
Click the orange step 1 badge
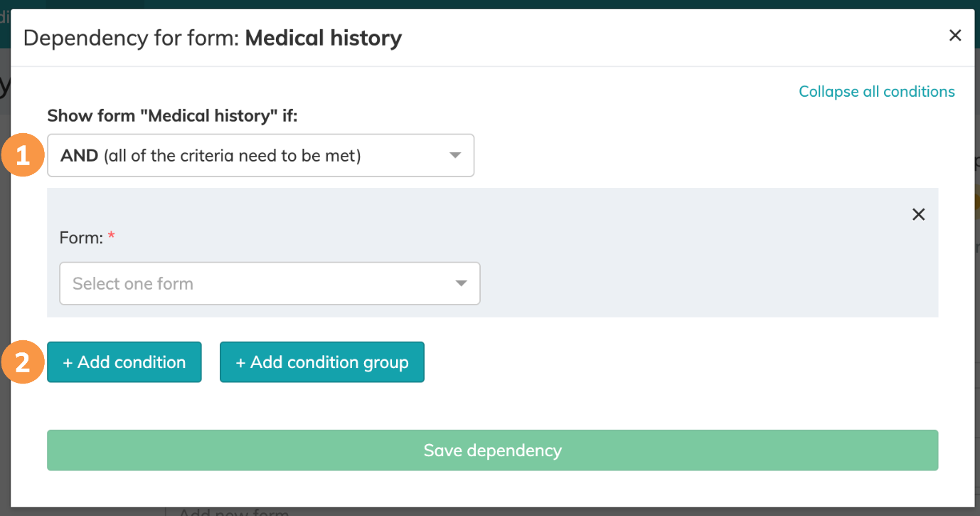(23, 155)
